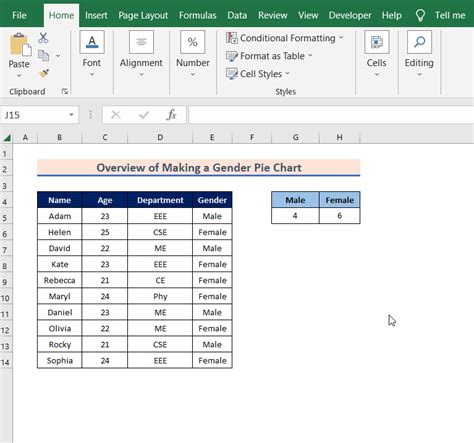
Task: Click the Gender header cell
Action: point(212,200)
